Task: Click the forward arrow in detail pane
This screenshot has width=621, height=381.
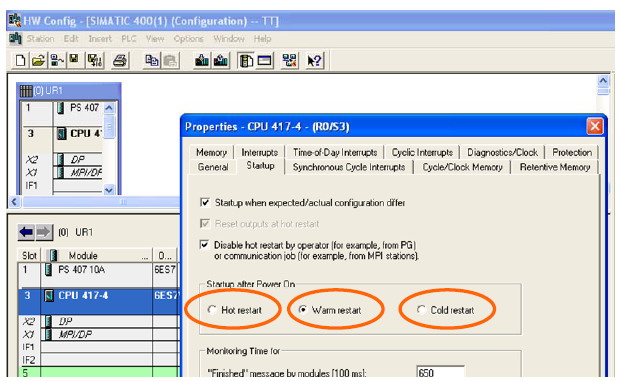Action: (x=44, y=232)
